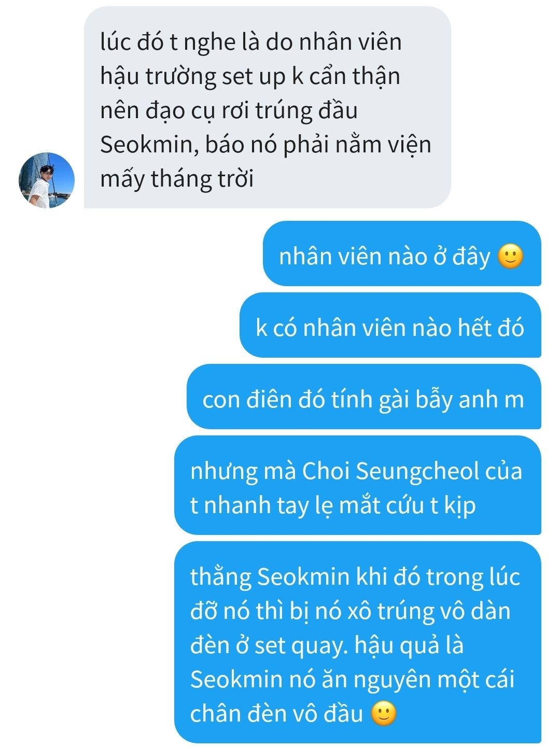
Task: Open the sender's round profile avatar
Action: (47, 180)
